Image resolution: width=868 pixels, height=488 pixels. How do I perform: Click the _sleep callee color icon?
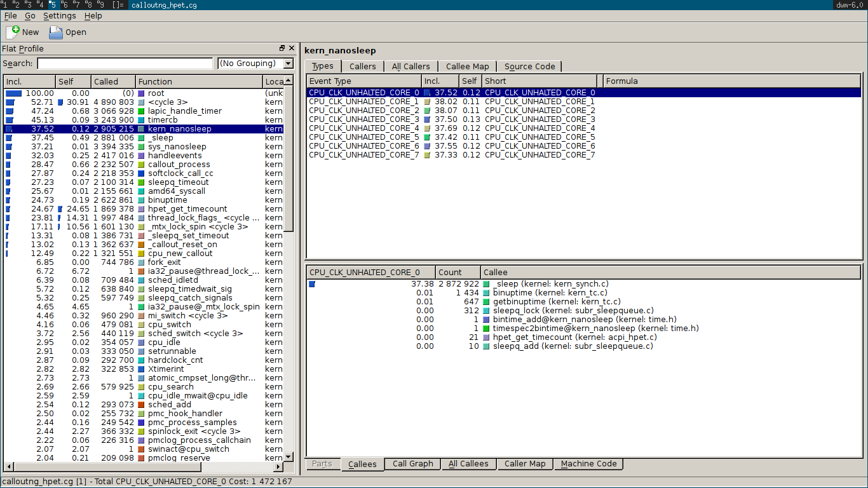[486, 284]
